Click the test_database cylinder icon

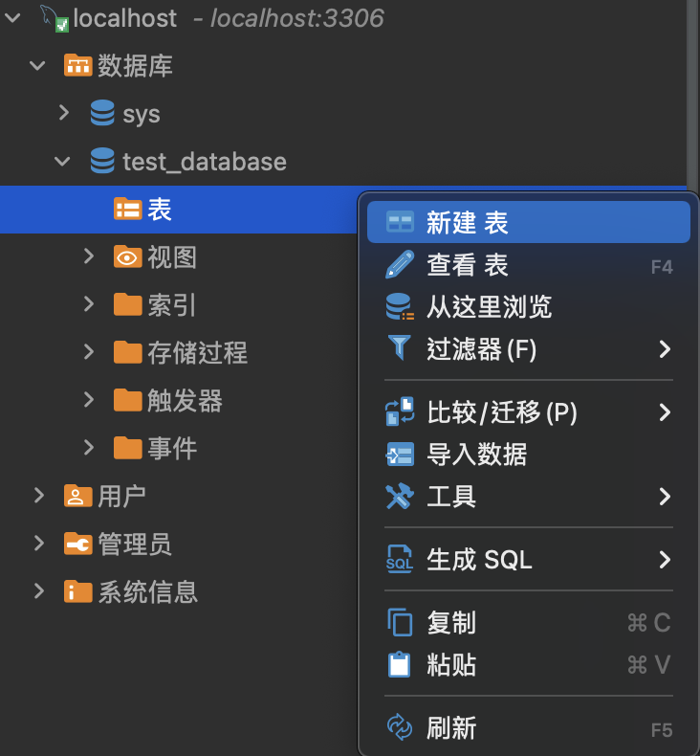[x=102, y=161]
